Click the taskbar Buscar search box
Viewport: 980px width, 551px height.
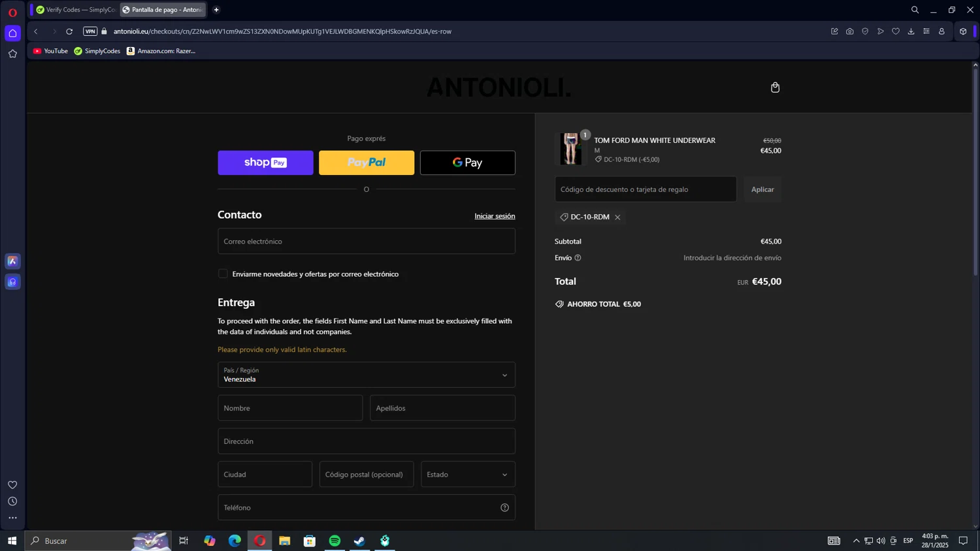click(x=98, y=541)
